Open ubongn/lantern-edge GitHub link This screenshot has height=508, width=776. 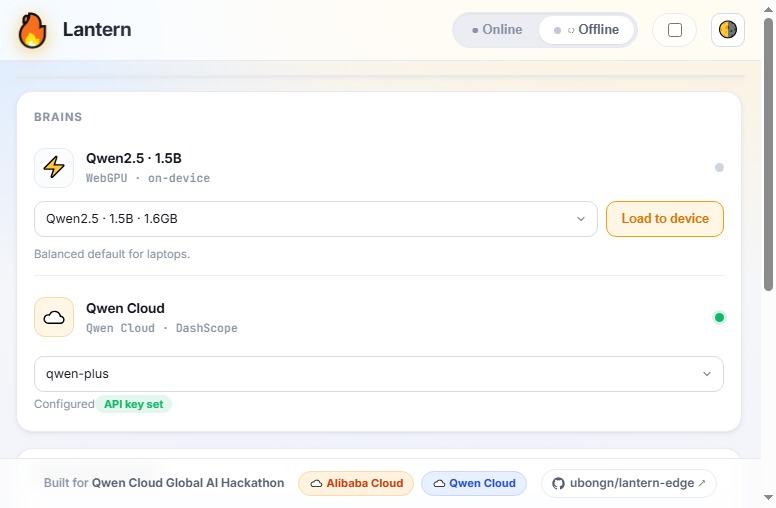tap(629, 483)
